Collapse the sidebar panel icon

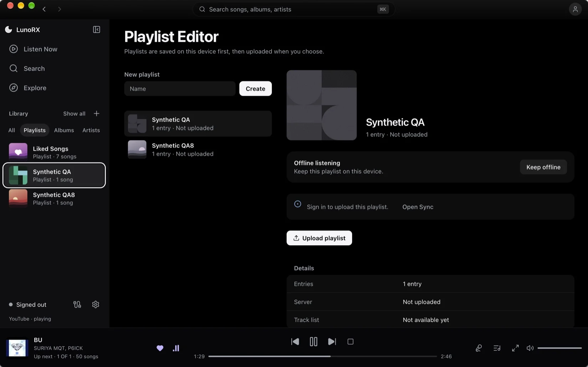pos(96,30)
